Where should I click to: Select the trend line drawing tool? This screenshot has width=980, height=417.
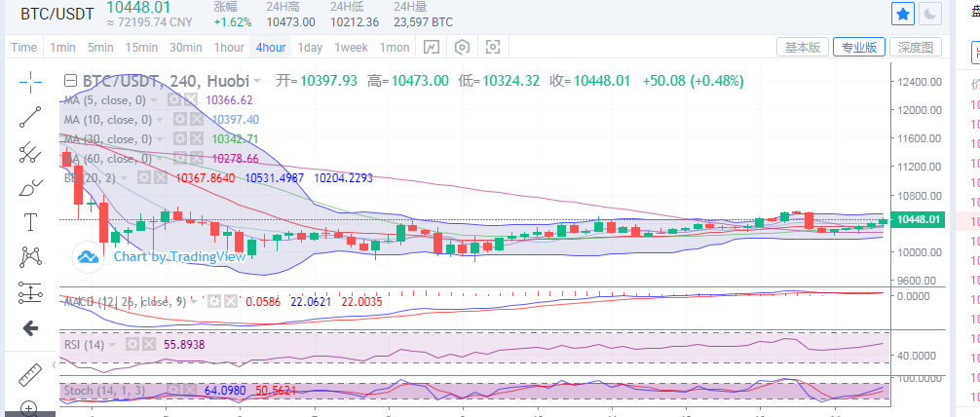point(30,117)
